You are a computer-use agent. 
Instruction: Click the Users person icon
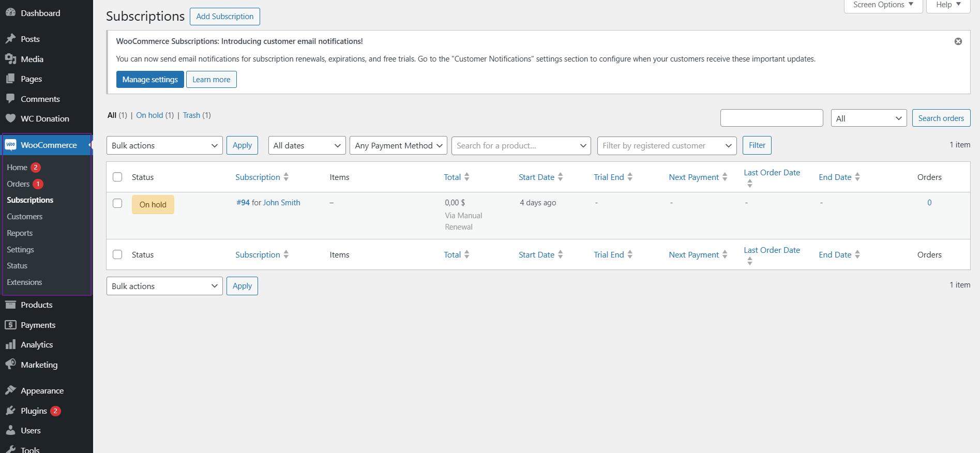[10, 430]
